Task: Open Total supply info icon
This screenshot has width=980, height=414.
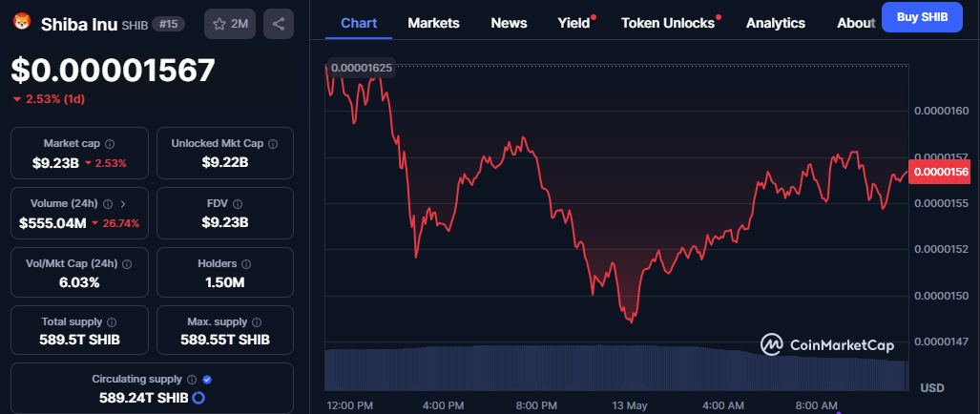Action: 112,322
